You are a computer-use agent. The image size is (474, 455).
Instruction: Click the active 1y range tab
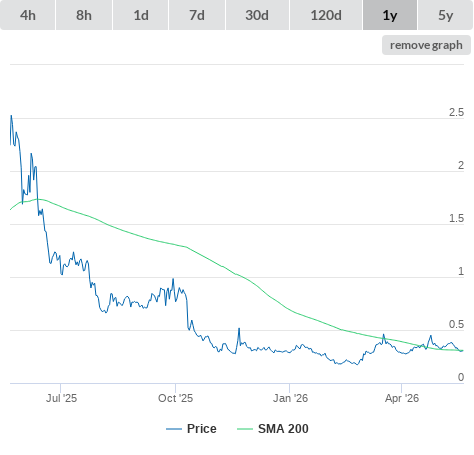click(x=390, y=15)
